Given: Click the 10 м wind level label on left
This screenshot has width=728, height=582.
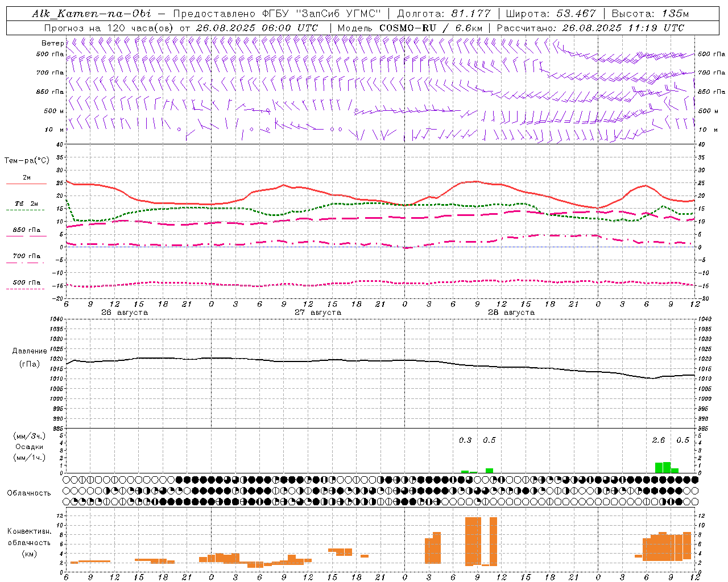Looking at the screenshot, I should [x=53, y=130].
